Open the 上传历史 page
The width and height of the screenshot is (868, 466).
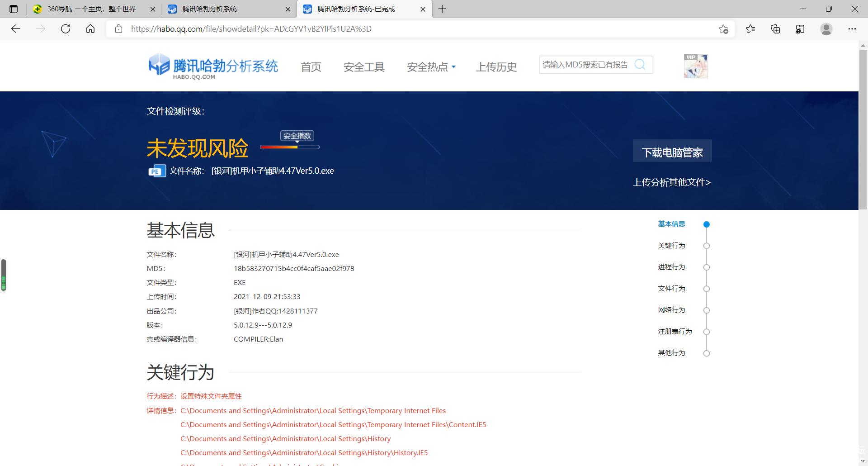pos(496,67)
